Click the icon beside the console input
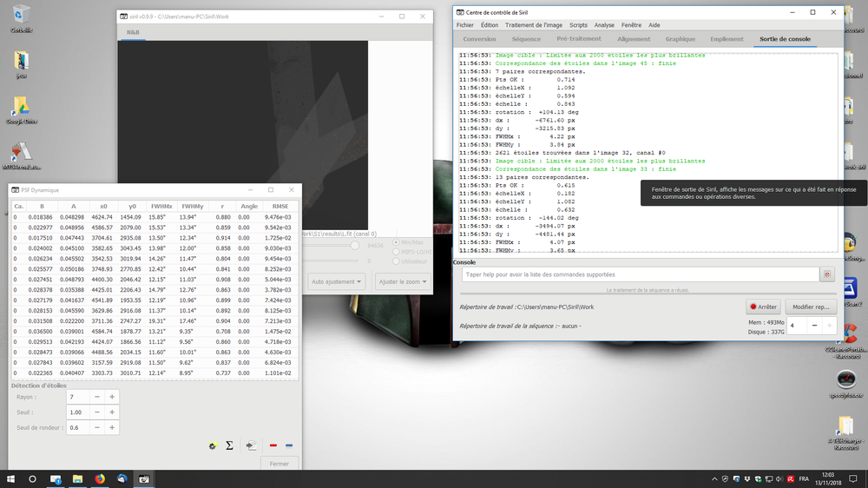Image resolution: width=868 pixels, height=488 pixels. (x=827, y=274)
